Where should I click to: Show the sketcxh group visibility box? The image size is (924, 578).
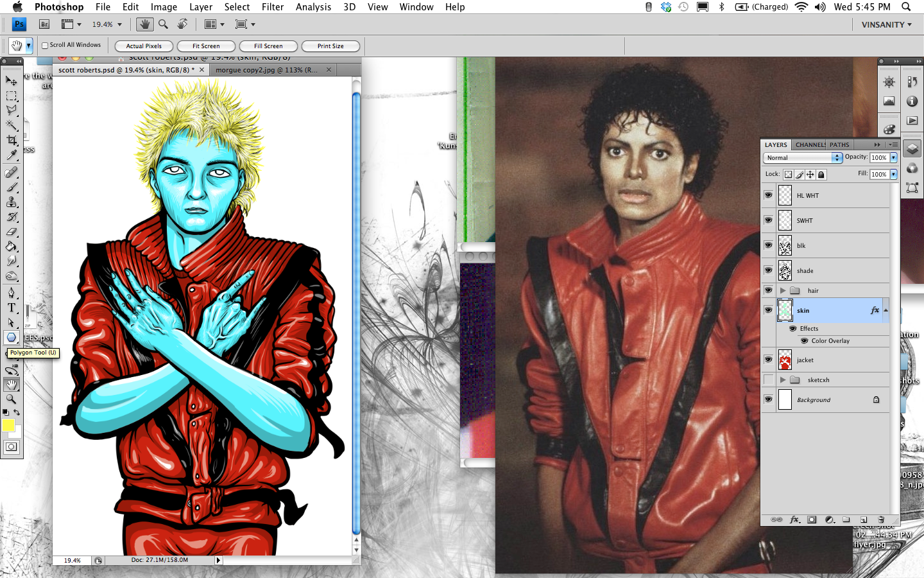click(768, 380)
